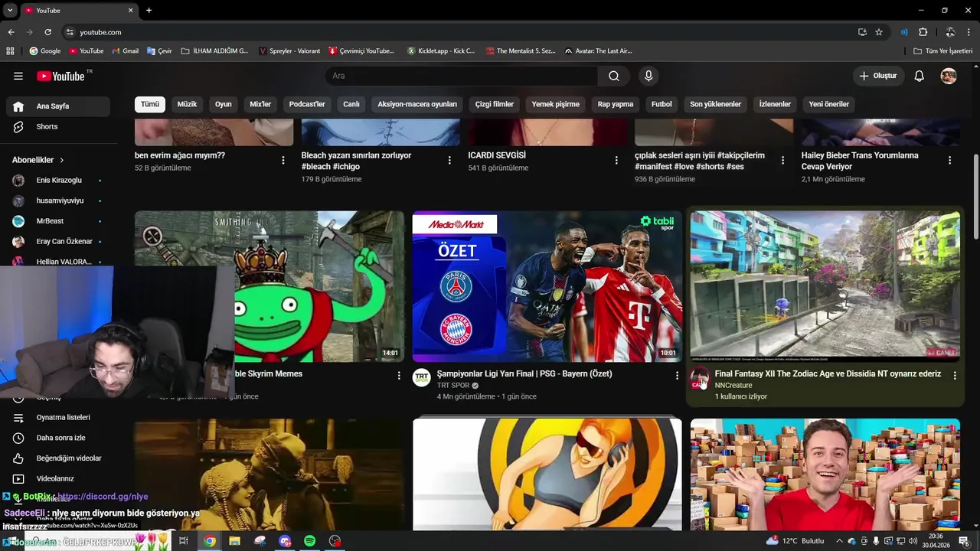980x551 pixels.
Task: Open options menu for 'ben evrim ağacı mıyım??'
Action: coord(283,160)
